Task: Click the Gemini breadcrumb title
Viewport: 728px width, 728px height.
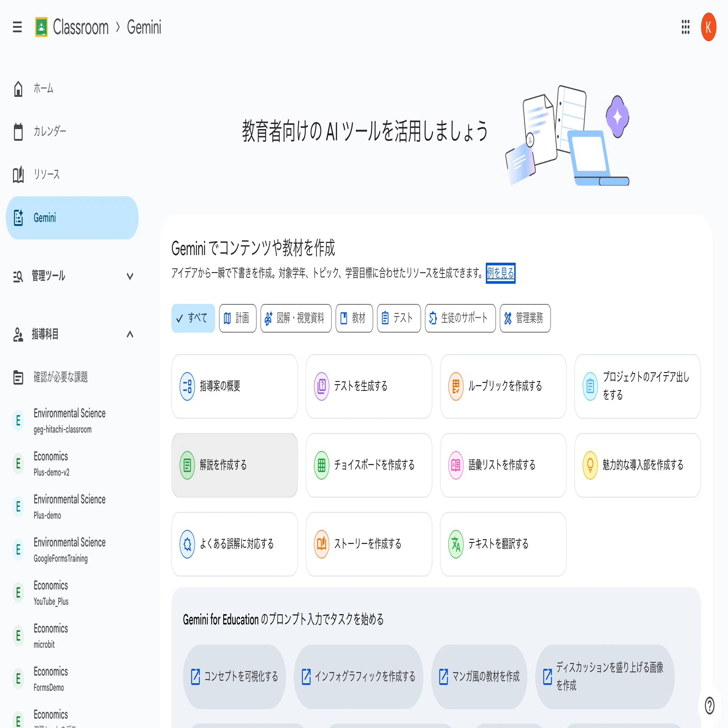Action: pos(144,27)
